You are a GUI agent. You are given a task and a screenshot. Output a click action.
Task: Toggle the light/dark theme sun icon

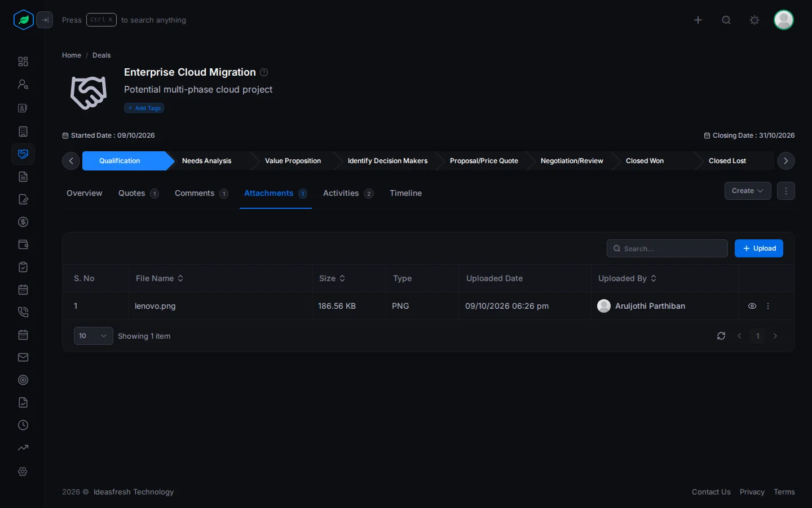pos(754,20)
